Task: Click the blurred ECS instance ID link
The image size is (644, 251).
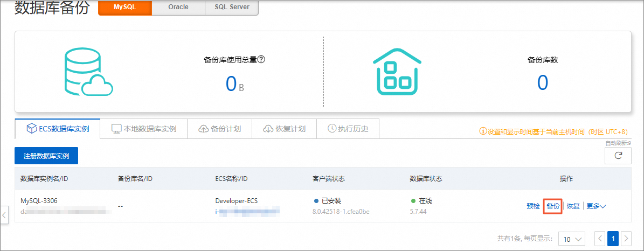Action: pos(247,212)
